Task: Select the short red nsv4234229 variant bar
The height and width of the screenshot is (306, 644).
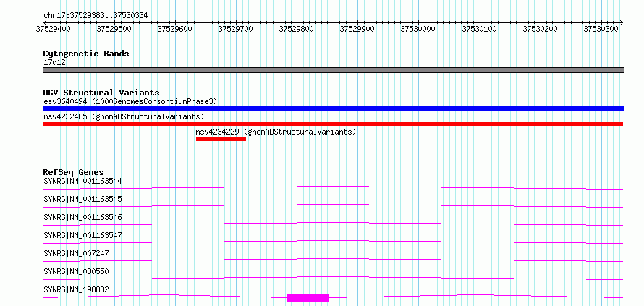Action: point(221,139)
